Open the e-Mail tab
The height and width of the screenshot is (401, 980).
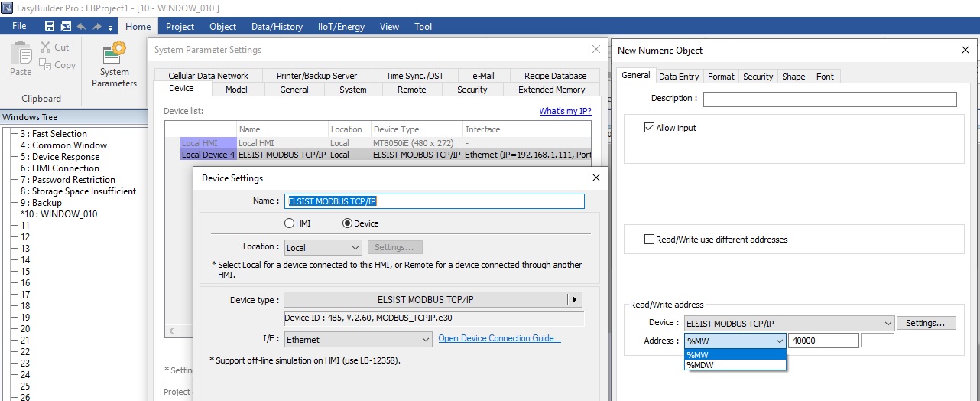(x=483, y=76)
